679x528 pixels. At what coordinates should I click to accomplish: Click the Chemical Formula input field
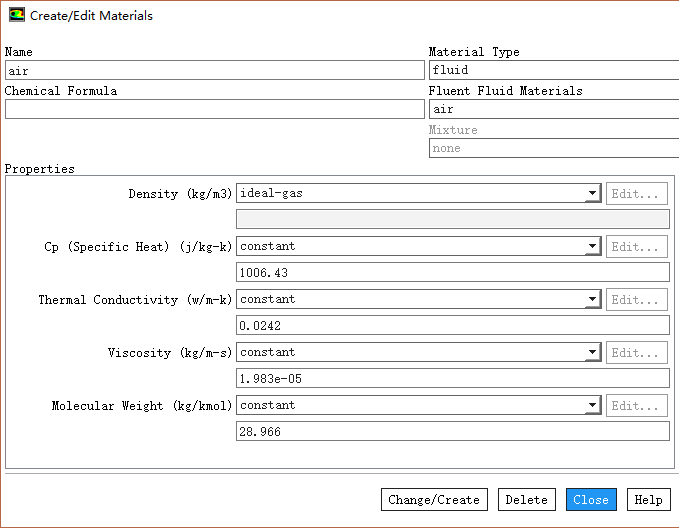click(x=214, y=110)
